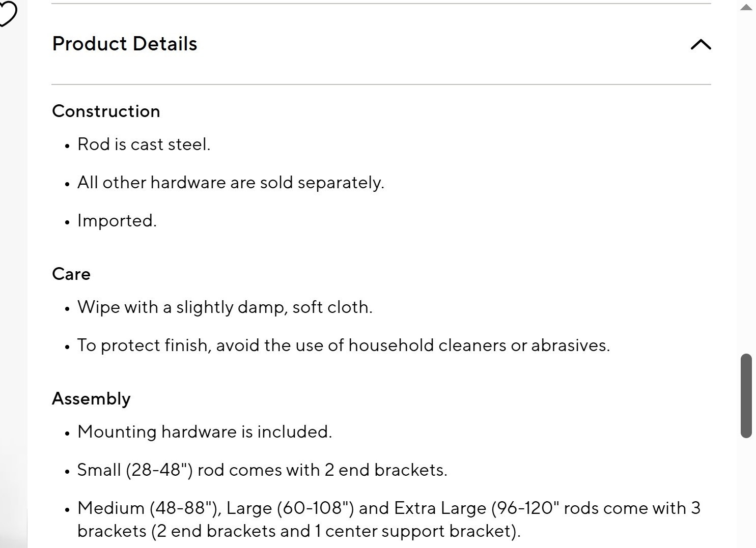The image size is (756, 548).
Task: Click "Wipe with a slightly damp, soft cloth"
Action: (x=225, y=307)
